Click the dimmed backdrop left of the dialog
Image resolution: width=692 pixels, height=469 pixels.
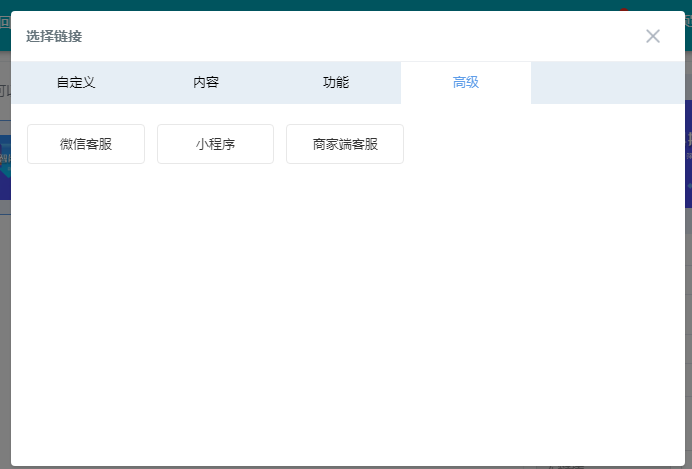click(x=5, y=300)
